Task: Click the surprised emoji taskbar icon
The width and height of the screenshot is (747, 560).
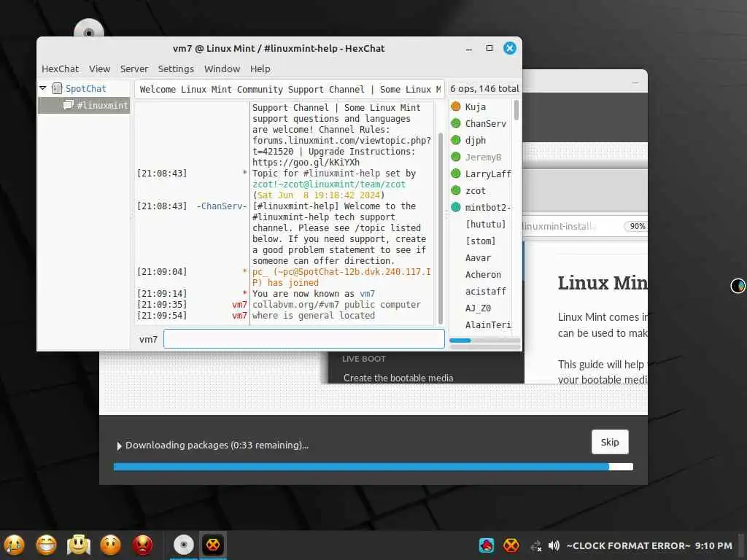Action: [111, 545]
